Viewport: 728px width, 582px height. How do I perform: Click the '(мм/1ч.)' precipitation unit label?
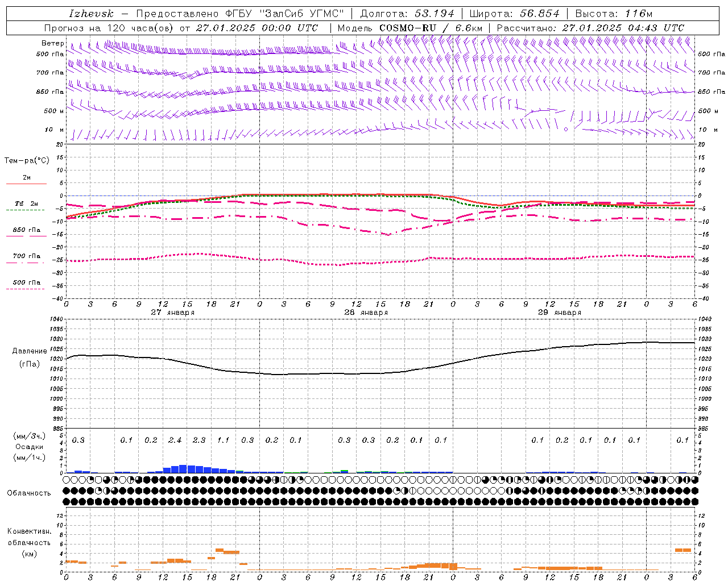pos(29,458)
